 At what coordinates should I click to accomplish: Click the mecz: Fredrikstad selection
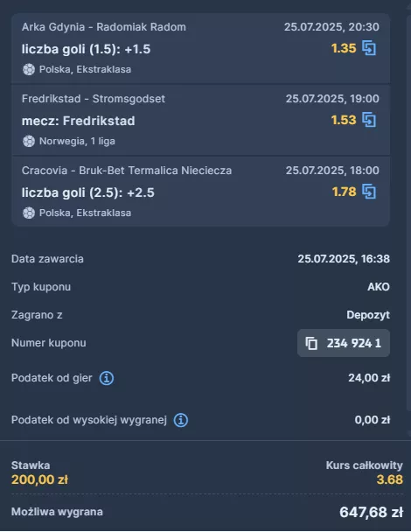coord(79,121)
